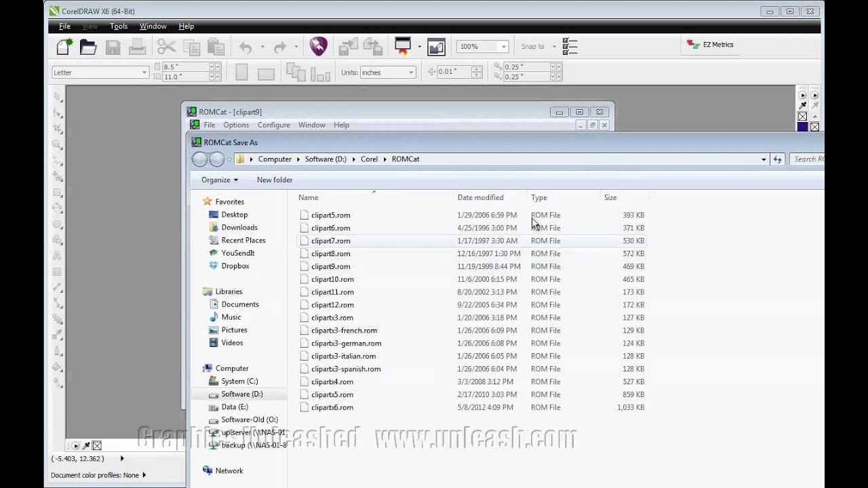
Task: Click the Import icon
Action: (x=348, y=47)
